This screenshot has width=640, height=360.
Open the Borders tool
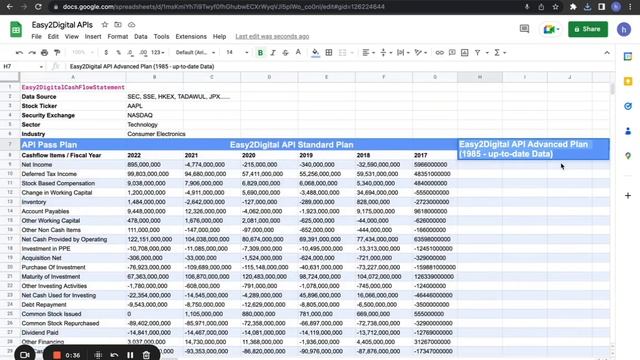pos(329,53)
